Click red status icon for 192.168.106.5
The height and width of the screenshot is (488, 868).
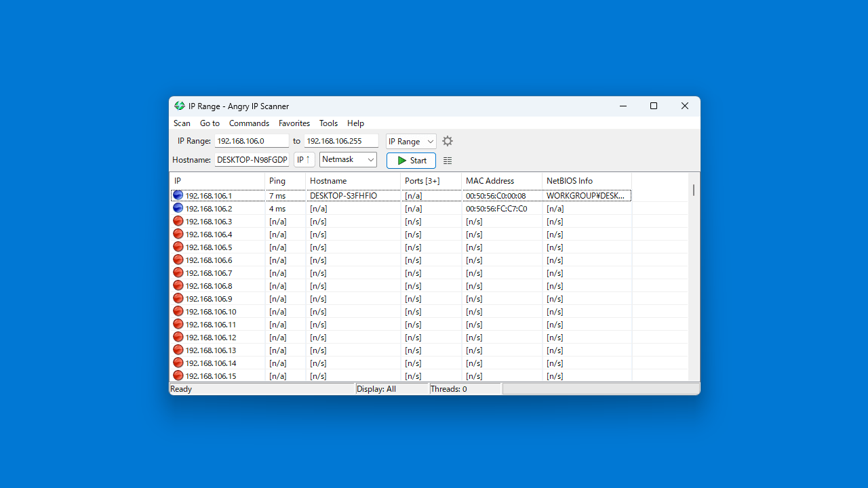tap(178, 247)
